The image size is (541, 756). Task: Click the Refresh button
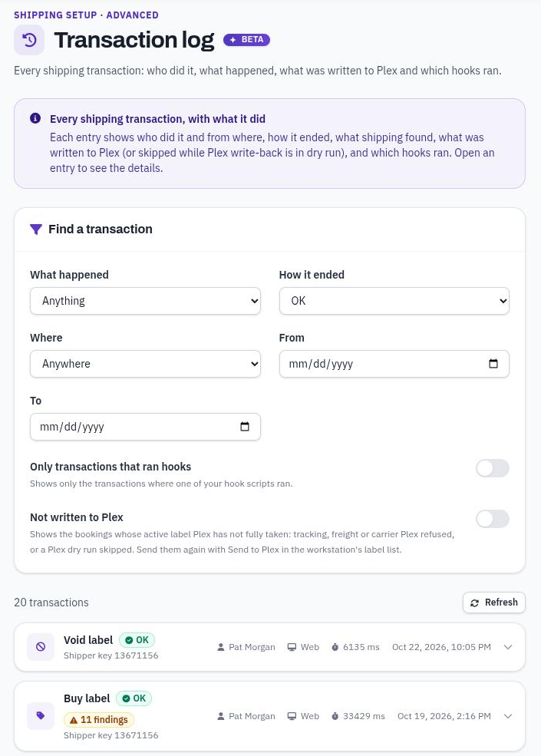493,602
